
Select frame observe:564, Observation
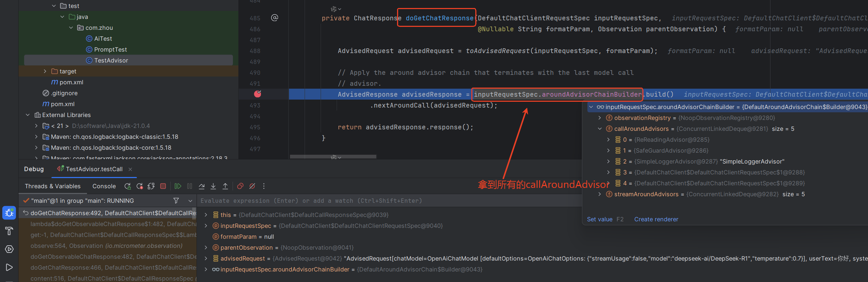pyautogui.click(x=108, y=246)
